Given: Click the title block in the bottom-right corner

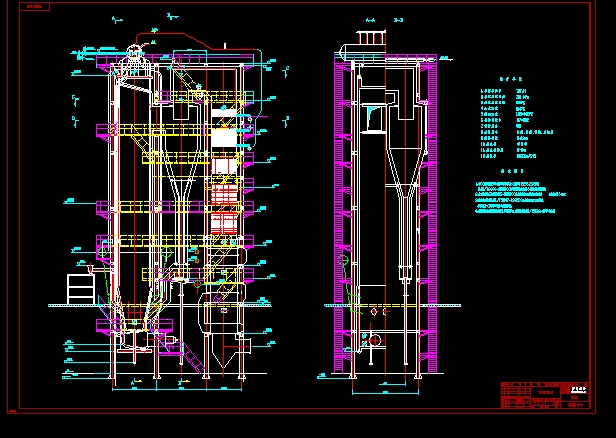Looking at the screenshot, I should pyautogui.click(x=545, y=395).
